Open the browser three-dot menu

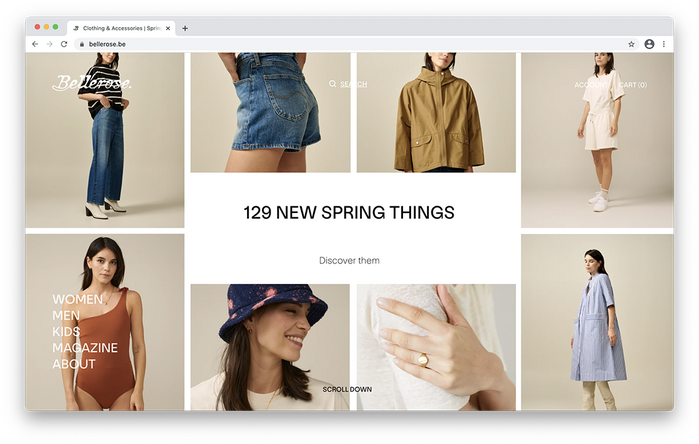(664, 44)
